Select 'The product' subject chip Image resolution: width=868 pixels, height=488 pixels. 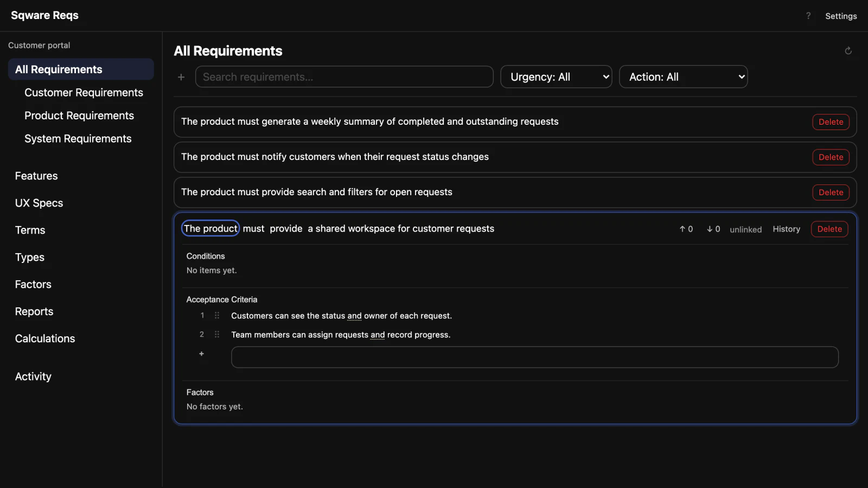point(210,228)
